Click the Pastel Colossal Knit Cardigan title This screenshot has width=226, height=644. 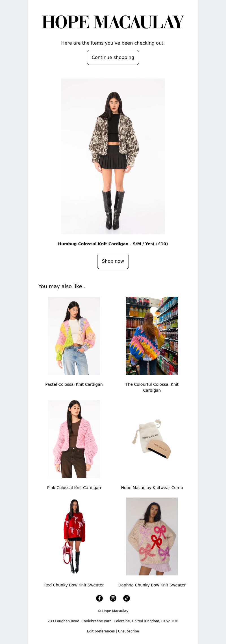74,384
